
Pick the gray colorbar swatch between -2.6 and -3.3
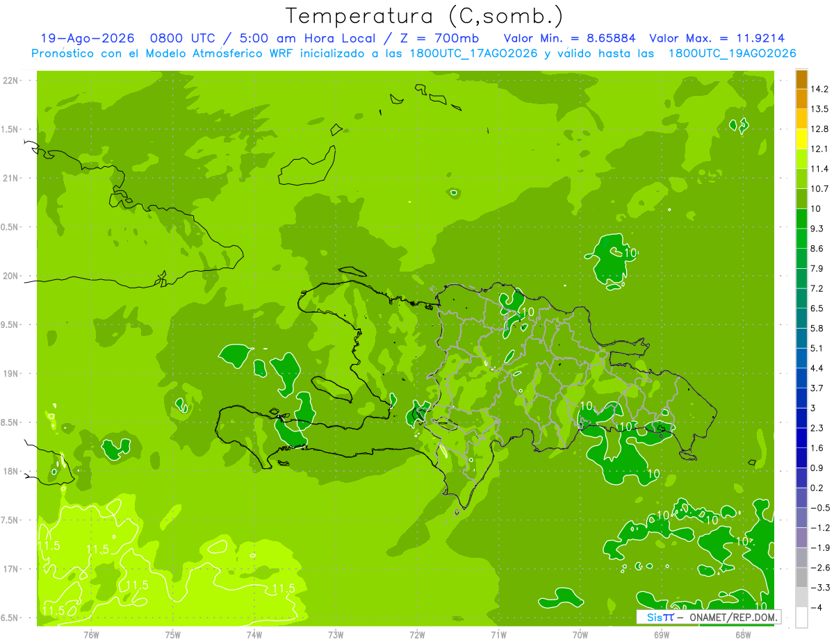[801, 577]
